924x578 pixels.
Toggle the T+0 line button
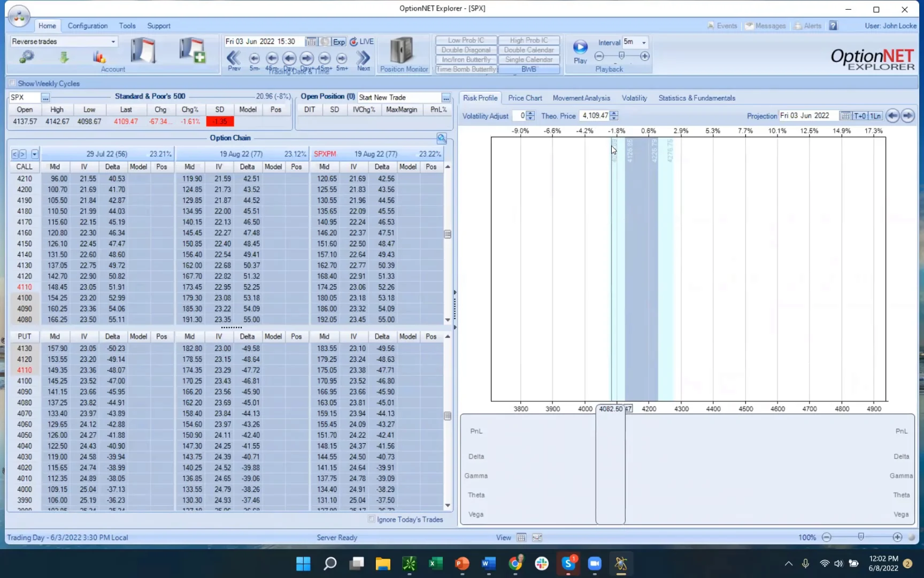pyautogui.click(x=860, y=116)
